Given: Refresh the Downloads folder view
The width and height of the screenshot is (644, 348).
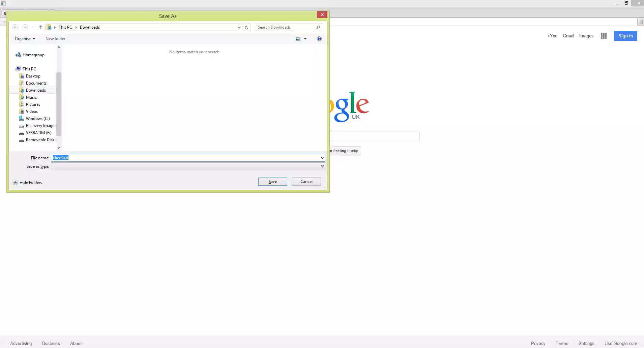Looking at the screenshot, I should pyautogui.click(x=246, y=27).
